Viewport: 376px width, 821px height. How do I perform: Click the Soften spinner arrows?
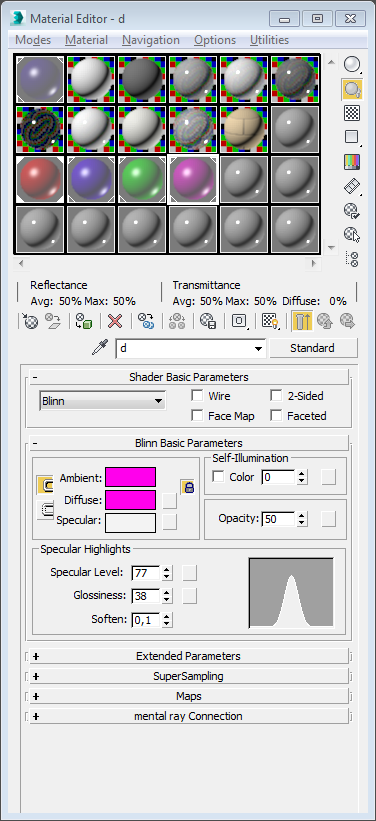point(167,620)
